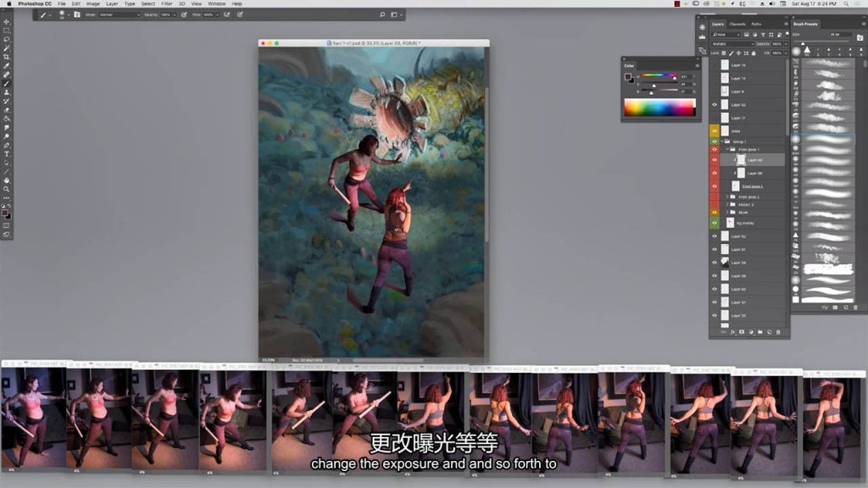Collapse the Group 1 folder

coord(721,141)
